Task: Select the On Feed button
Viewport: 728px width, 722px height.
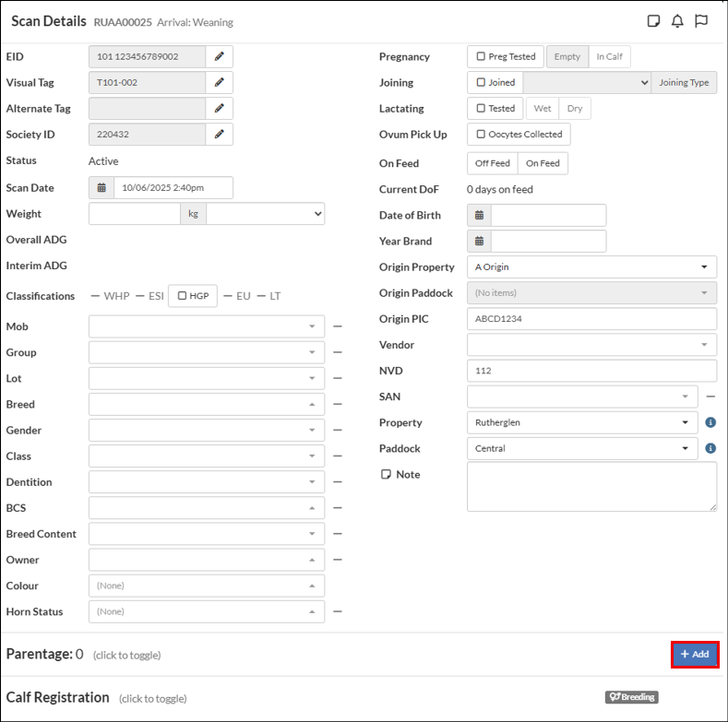Action: [x=543, y=163]
